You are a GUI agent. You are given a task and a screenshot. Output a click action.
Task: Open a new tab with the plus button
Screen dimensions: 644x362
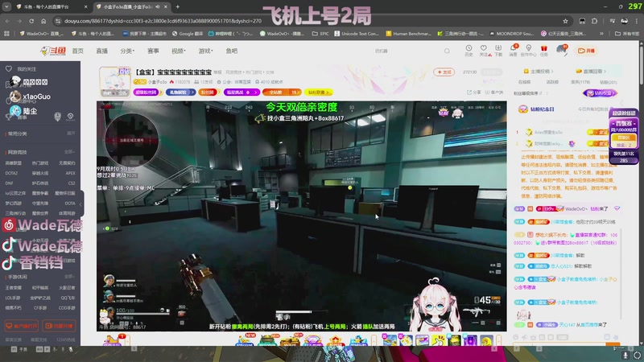[x=177, y=6]
